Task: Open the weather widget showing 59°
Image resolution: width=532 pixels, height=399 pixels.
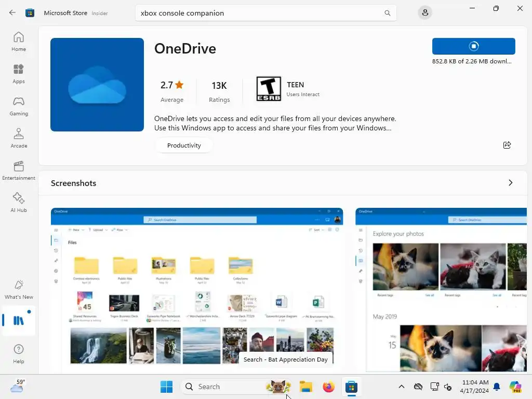Action: [17, 386]
